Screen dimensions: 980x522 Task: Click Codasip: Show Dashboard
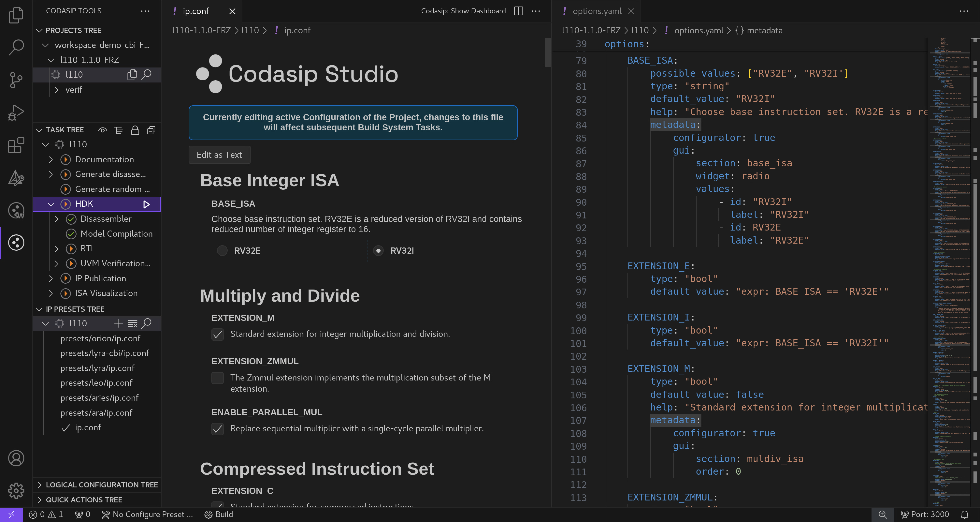point(463,11)
